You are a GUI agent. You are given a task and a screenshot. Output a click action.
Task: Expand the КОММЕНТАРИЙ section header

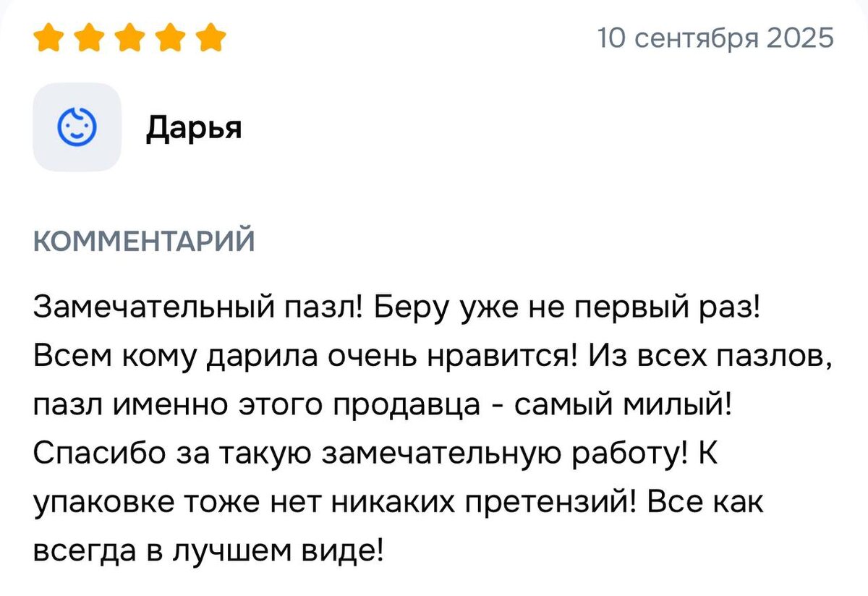[144, 239]
